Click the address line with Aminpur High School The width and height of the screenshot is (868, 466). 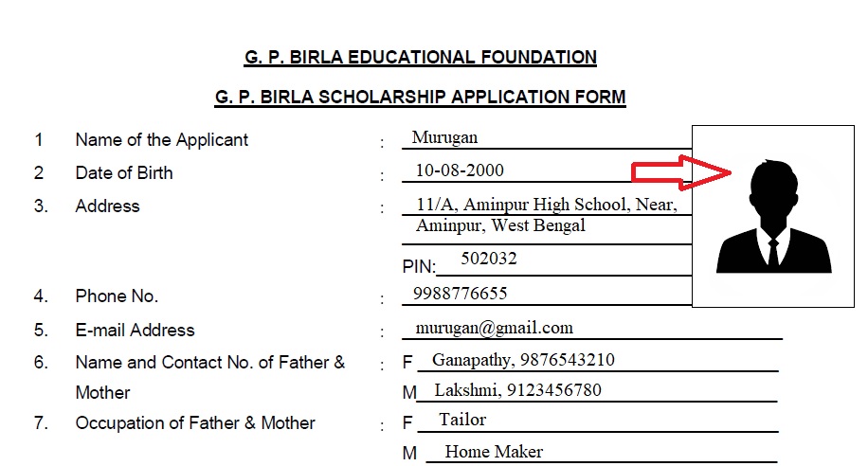pyautogui.click(x=546, y=205)
